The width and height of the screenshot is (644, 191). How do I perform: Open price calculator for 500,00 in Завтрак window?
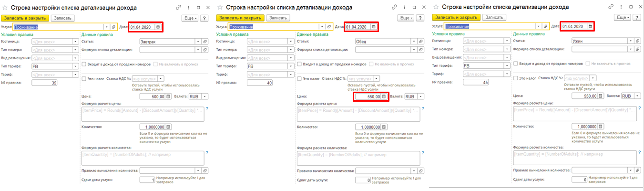[167, 96]
